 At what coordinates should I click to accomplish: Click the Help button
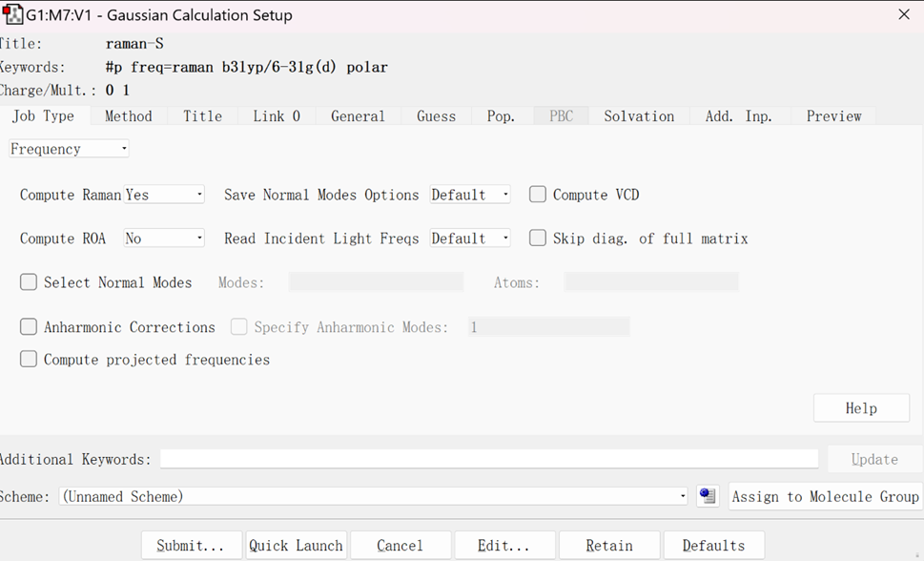(861, 408)
